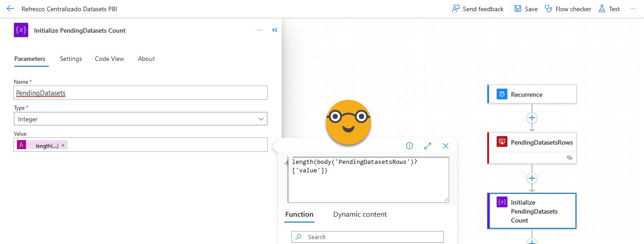
Task: Collapse the action panel with double chevron
Action: click(x=275, y=30)
